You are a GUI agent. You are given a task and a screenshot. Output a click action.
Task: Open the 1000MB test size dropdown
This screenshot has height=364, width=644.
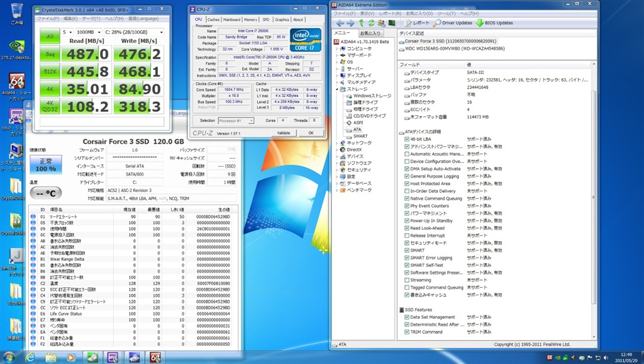tap(87, 31)
